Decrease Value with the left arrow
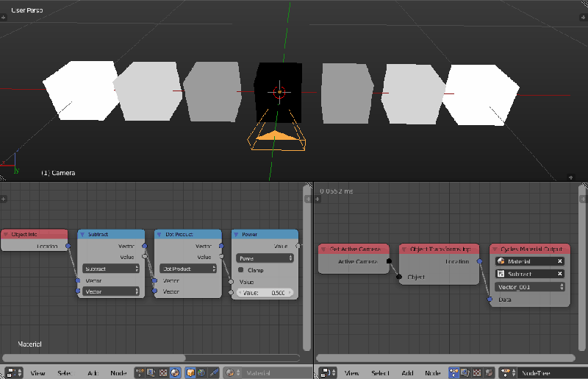 (240, 293)
